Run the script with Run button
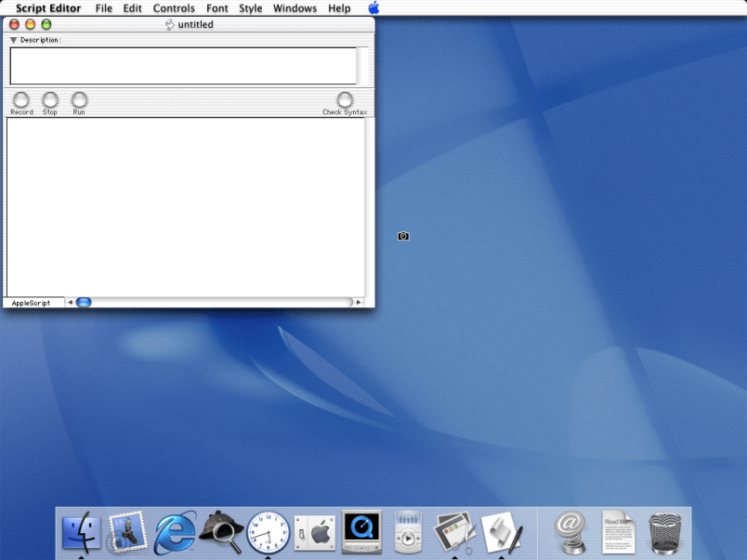This screenshot has height=560, width=747. 79,100
